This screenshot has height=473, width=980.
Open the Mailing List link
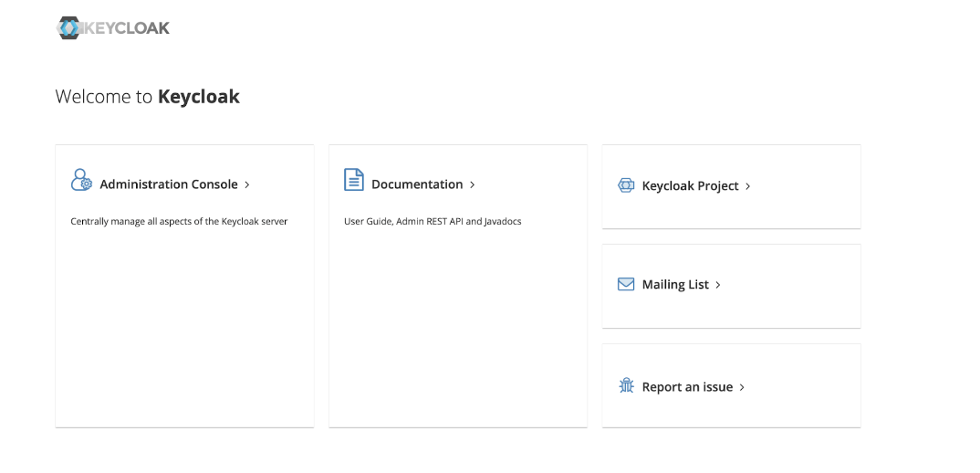675,285
